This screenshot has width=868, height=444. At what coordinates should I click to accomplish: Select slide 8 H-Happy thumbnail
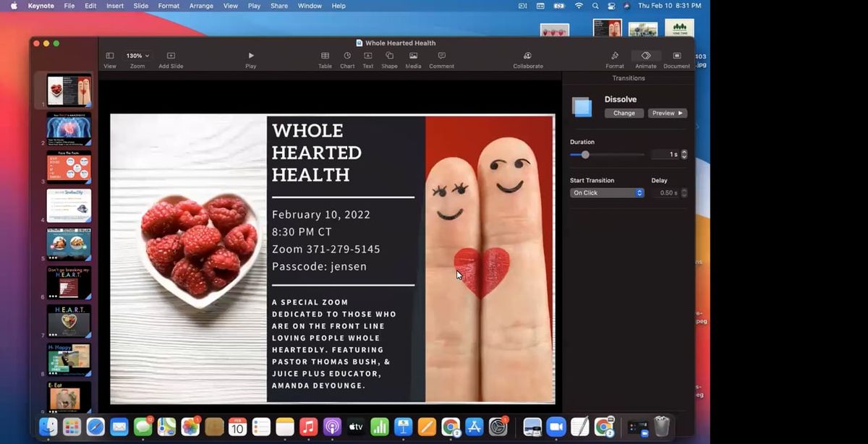[69, 359]
